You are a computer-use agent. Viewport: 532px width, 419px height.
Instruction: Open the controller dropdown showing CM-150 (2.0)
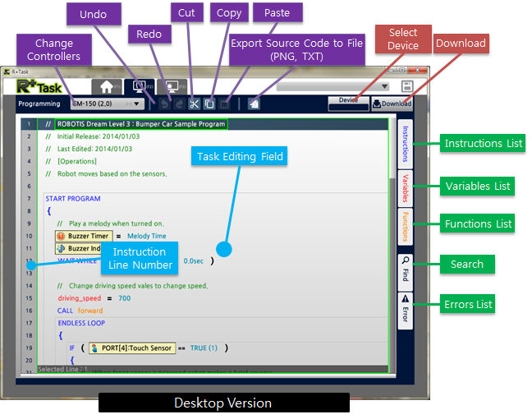[108, 104]
